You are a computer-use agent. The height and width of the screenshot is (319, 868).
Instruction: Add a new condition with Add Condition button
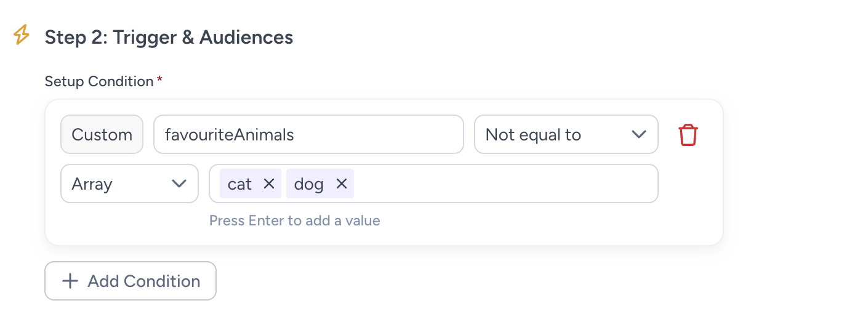coord(131,281)
